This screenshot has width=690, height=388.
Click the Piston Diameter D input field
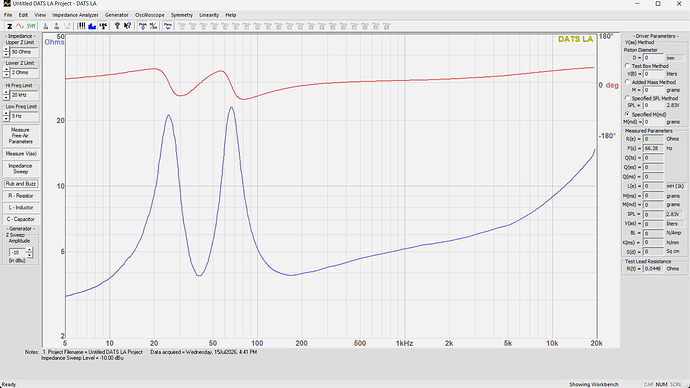click(x=653, y=58)
